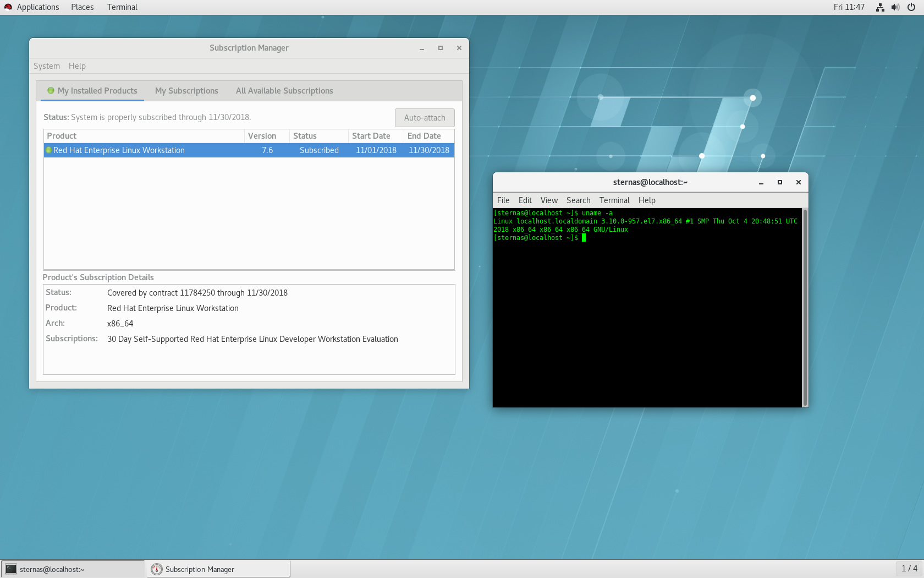Select Red Hat Enterprise Linux Workstation row
The height and width of the screenshot is (578, 924).
point(249,150)
